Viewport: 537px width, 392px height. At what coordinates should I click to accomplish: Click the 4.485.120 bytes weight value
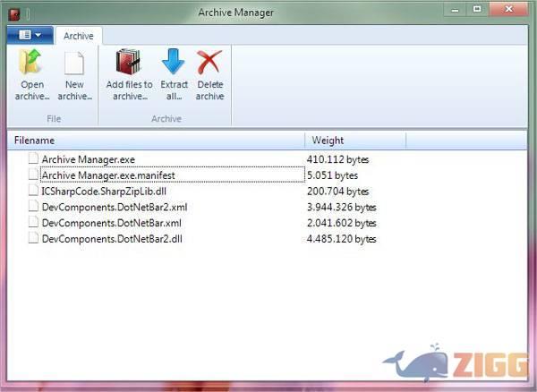[342, 239]
